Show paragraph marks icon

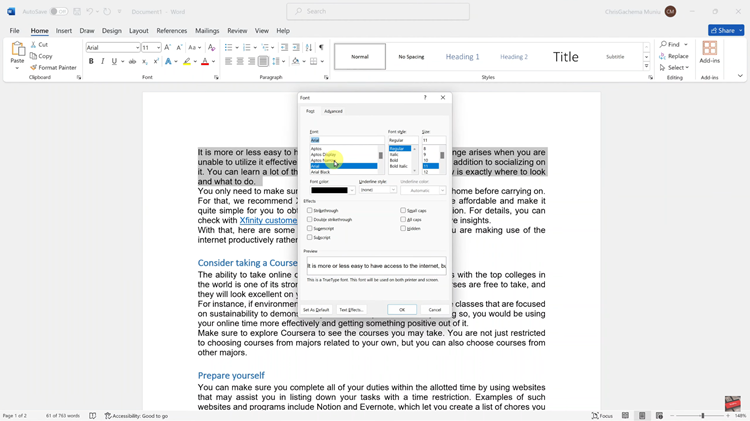coord(321,47)
